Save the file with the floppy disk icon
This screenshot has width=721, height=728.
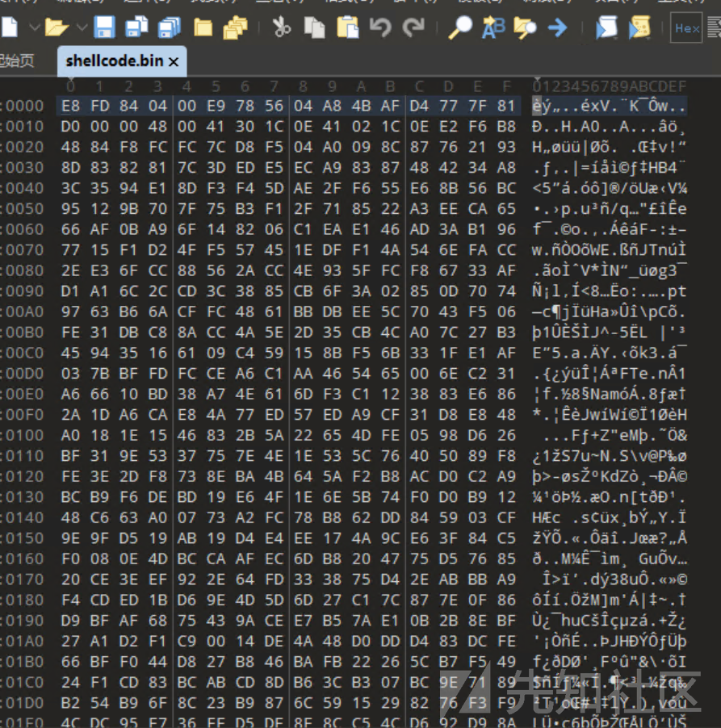click(x=104, y=27)
